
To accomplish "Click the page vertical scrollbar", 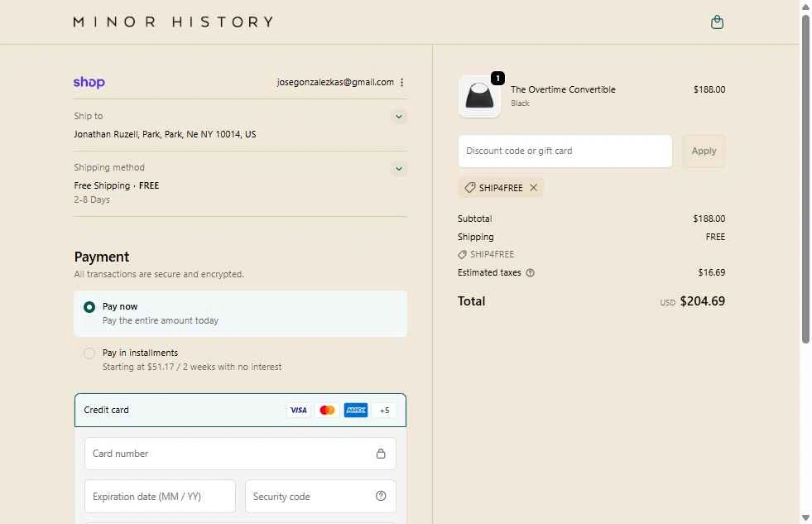I will point(805,179).
